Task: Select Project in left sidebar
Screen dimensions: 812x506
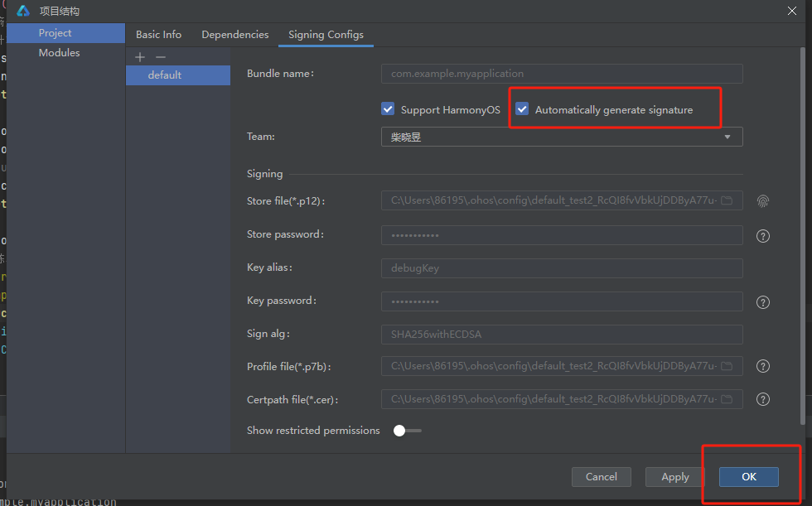Action: [65, 33]
